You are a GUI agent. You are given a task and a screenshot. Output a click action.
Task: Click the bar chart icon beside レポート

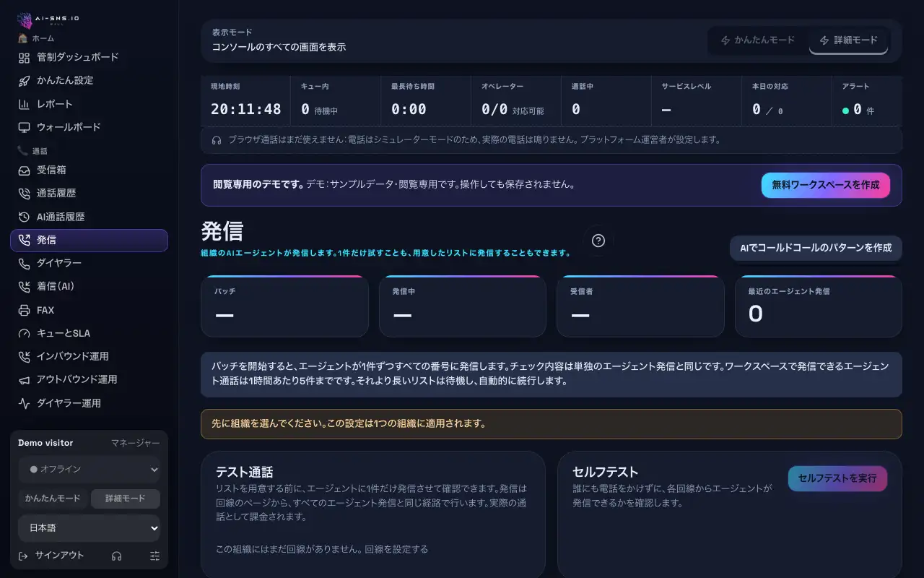(x=24, y=104)
